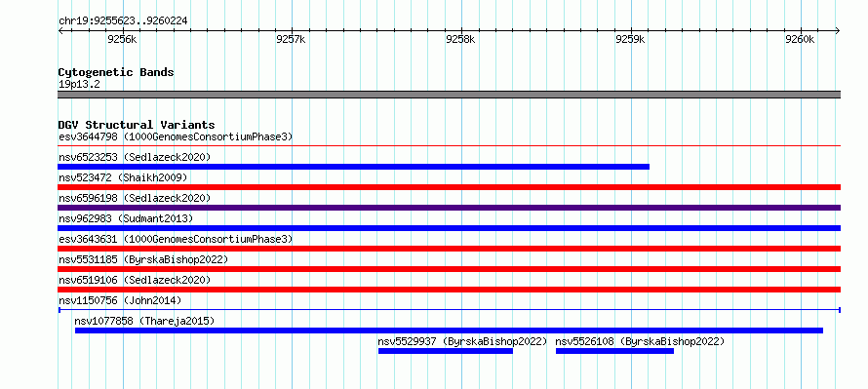Image resolution: width=868 pixels, height=389 pixels.
Task: Click the nsv1077858 (Thareja2015) label
Action: [x=144, y=321]
